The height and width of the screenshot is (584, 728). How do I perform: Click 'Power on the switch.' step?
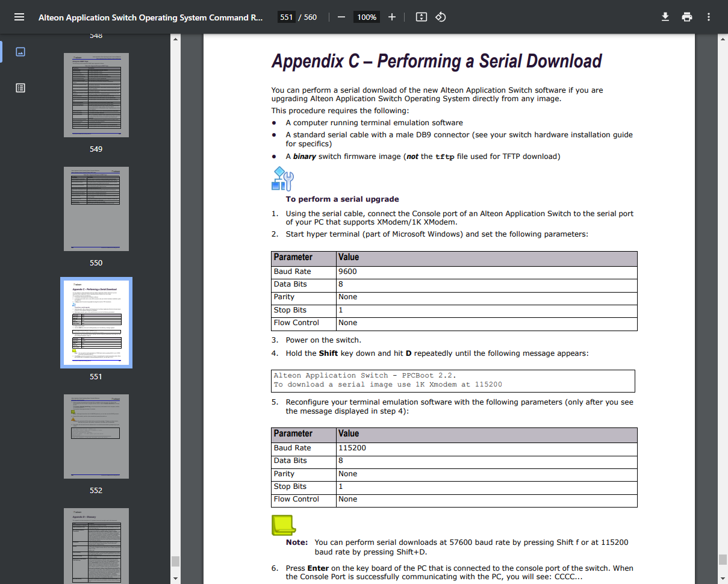(323, 340)
